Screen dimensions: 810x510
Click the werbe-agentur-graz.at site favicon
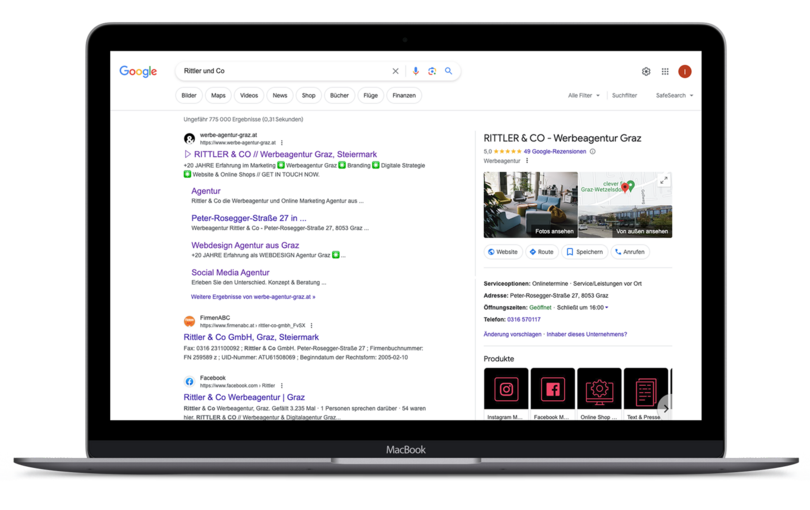click(x=190, y=138)
